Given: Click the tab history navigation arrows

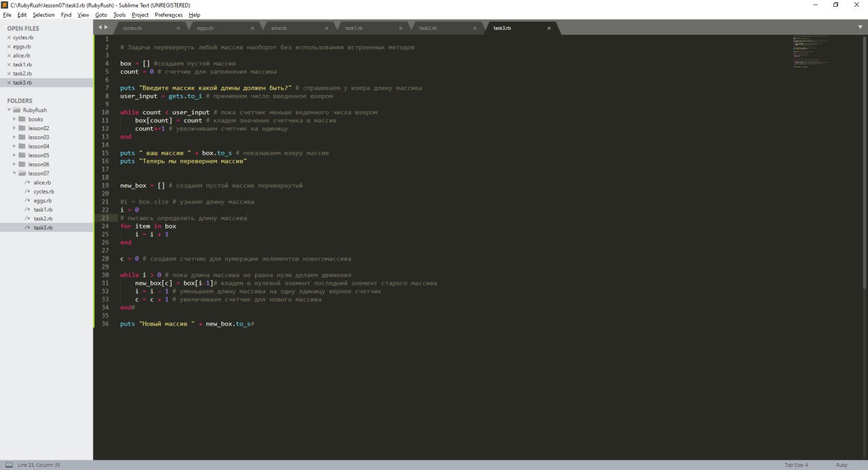Looking at the screenshot, I should tap(102, 27).
